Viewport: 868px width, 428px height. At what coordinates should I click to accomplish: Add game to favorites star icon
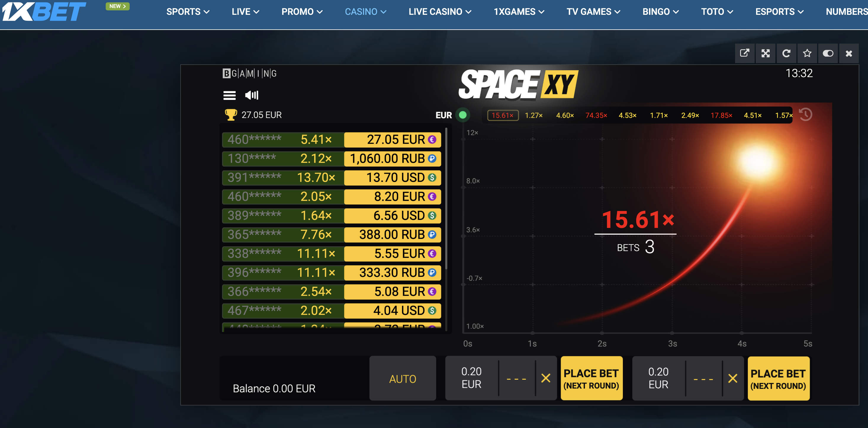[807, 53]
